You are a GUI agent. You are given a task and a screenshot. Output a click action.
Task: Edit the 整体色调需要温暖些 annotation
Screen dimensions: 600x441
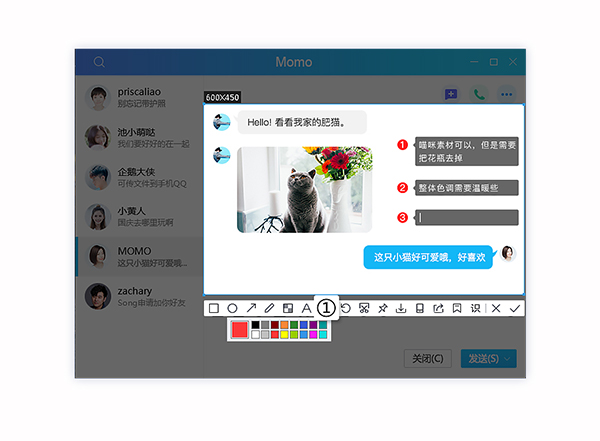(x=467, y=188)
